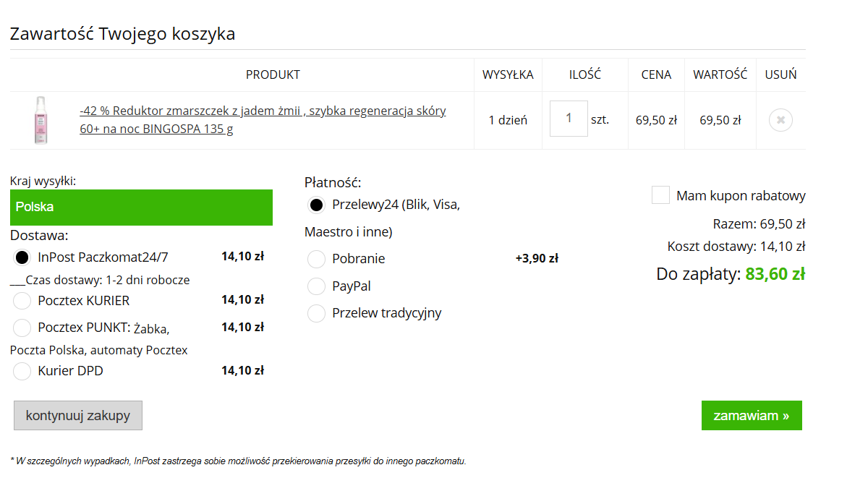Choose PayPal as payment method
Image resolution: width=868 pixels, height=491 pixels.
[x=316, y=286]
